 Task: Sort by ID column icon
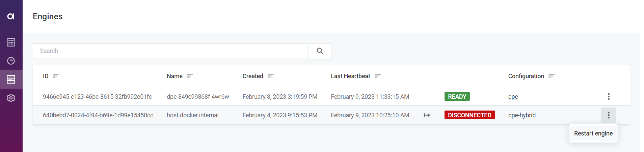pyautogui.click(x=56, y=76)
